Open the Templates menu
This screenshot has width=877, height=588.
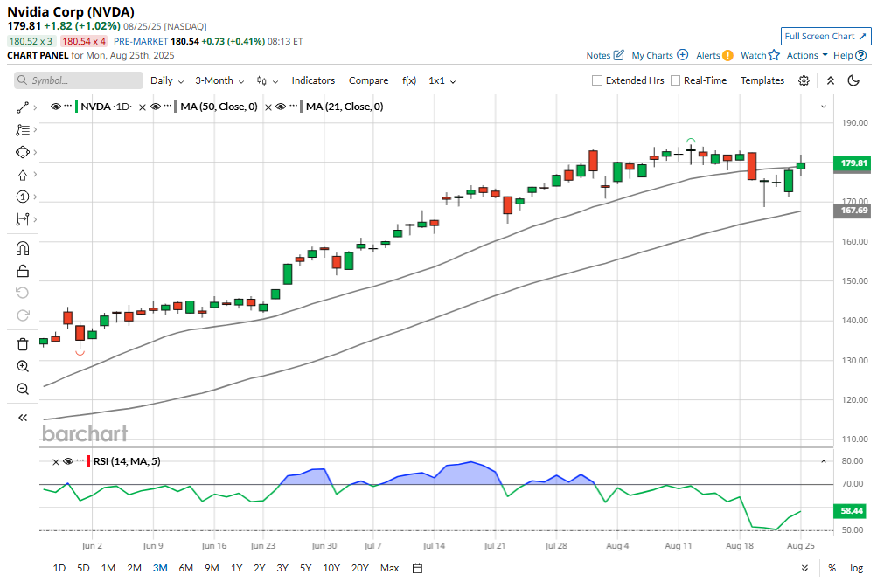pos(762,80)
